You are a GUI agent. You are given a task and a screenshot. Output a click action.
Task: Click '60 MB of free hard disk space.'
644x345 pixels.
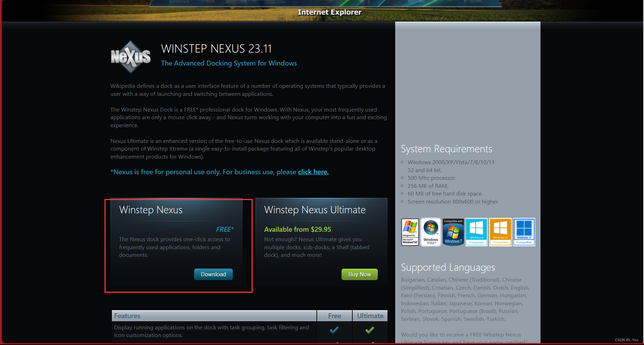[x=445, y=194]
